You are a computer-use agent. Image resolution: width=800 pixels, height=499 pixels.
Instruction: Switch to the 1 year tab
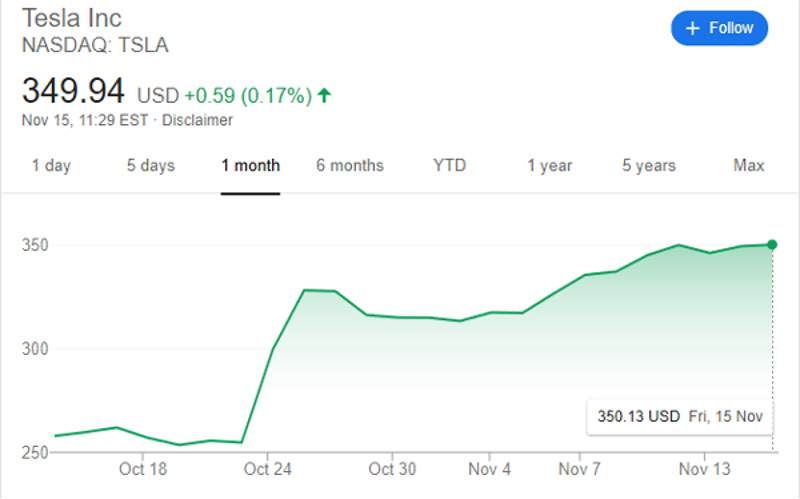click(549, 166)
